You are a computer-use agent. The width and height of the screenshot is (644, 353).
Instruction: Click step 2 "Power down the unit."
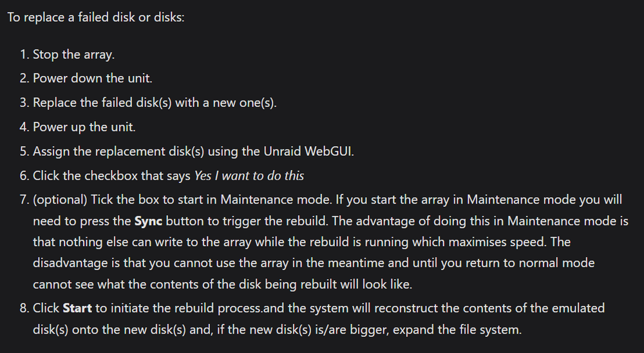(92, 78)
